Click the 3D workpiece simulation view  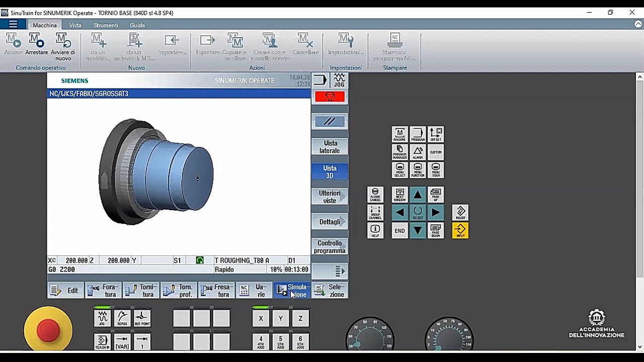(157, 171)
